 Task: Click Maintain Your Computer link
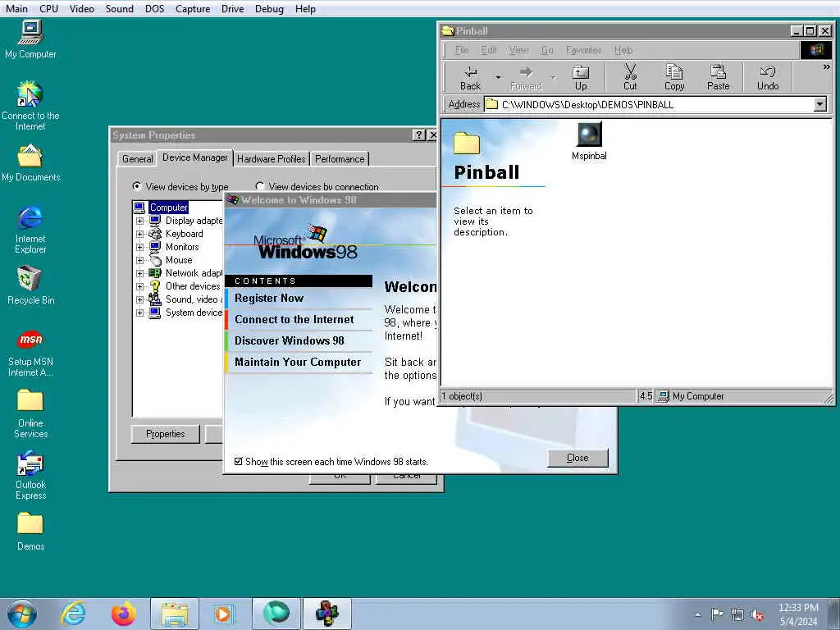point(299,362)
